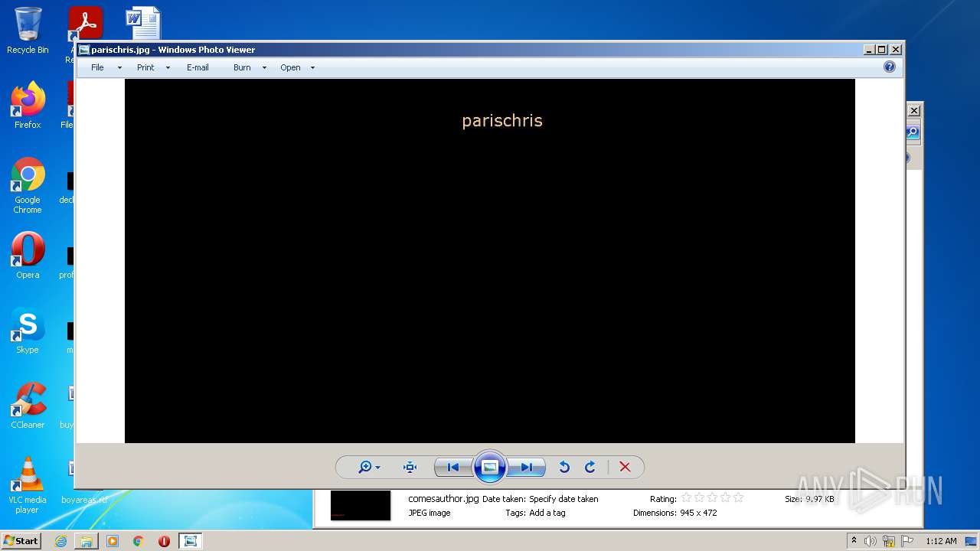Open Internet Explorer from the taskbar

pos(60,541)
